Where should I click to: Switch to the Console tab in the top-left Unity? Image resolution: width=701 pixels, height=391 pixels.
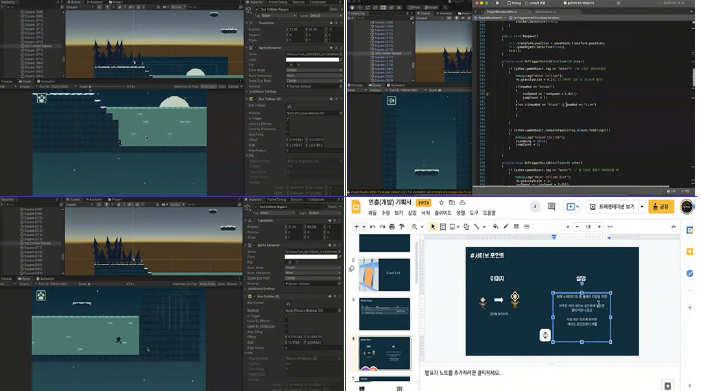(7, 82)
